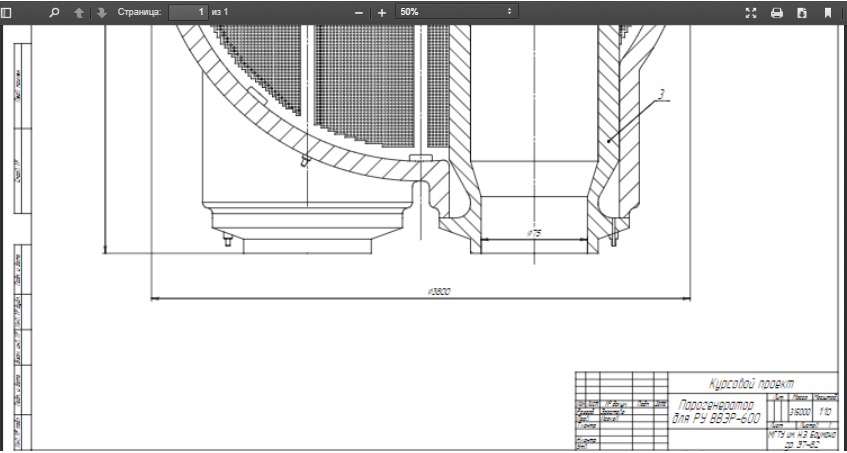
Task: Switch to presentation mode
Action: [752, 13]
